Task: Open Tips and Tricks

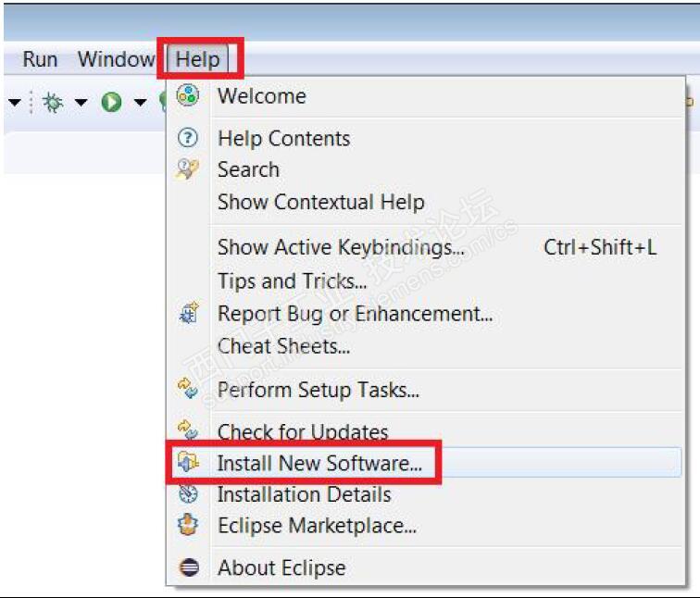Action: point(292,280)
